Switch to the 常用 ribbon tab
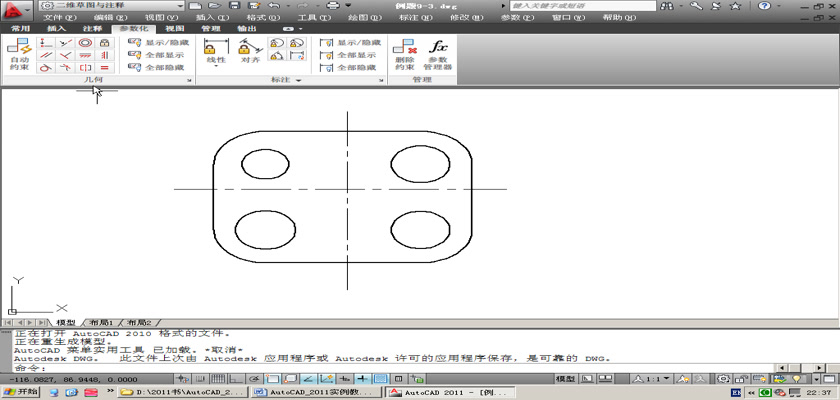The height and width of the screenshot is (400, 840). pos(20,28)
